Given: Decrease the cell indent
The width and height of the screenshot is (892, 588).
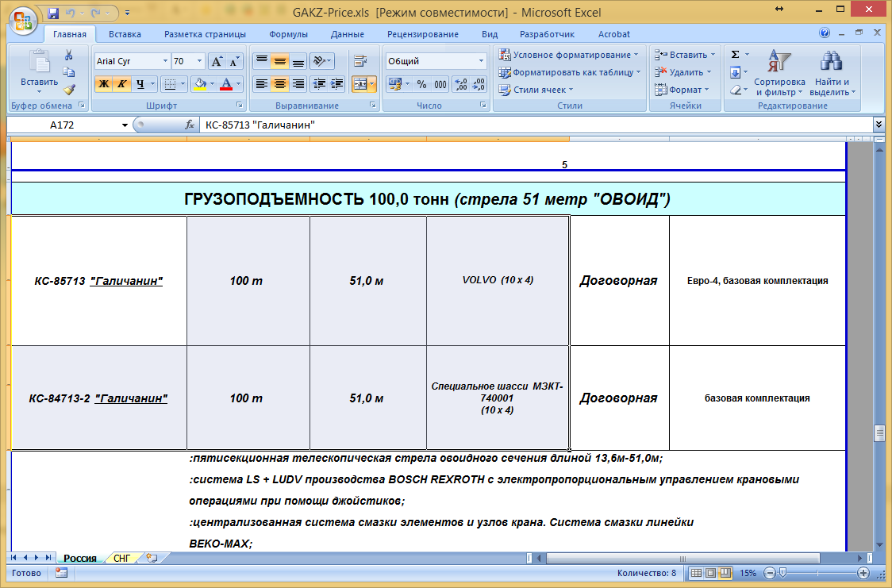Looking at the screenshot, I should 319,84.
